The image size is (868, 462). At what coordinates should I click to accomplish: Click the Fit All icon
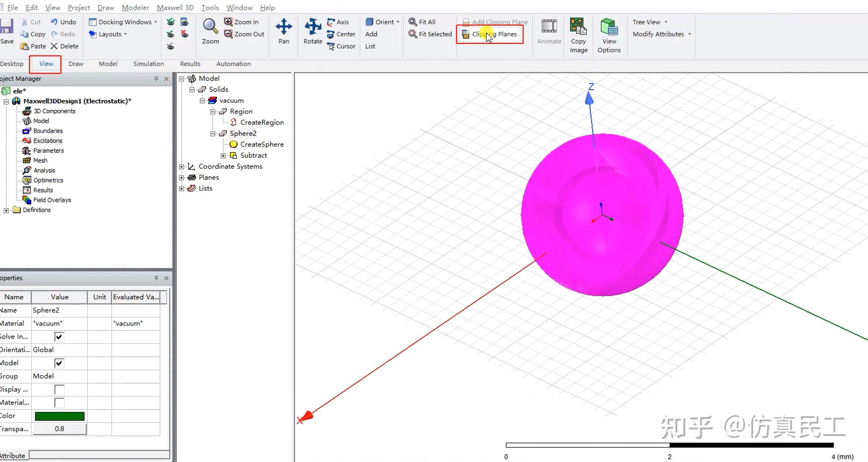pos(413,22)
